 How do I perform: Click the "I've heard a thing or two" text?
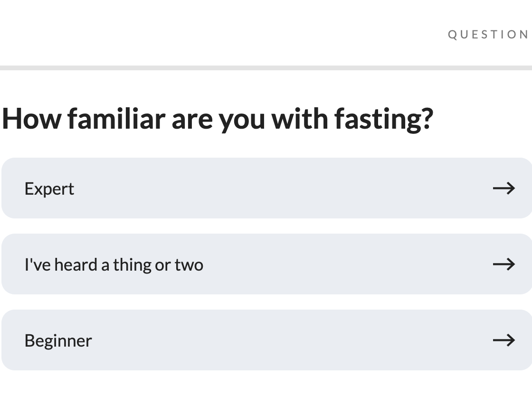[x=114, y=264]
